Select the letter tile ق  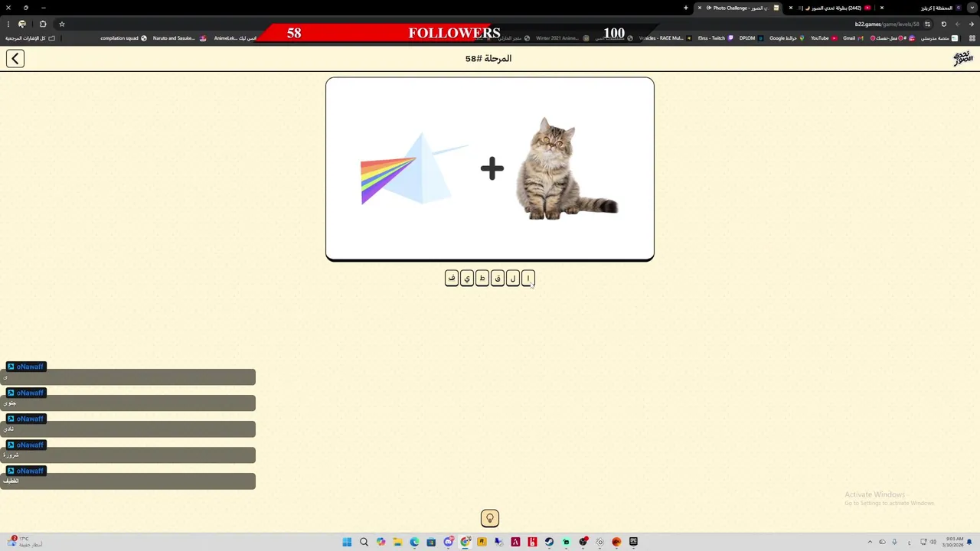tap(498, 279)
